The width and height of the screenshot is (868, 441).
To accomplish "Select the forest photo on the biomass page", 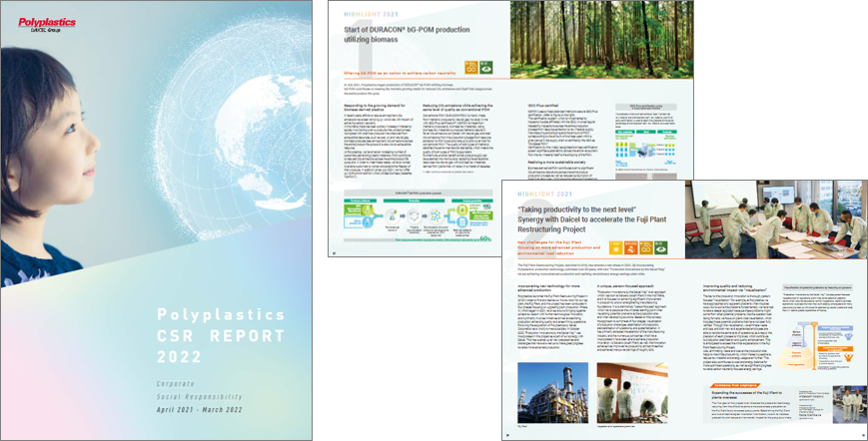I will [x=601, y=39].
